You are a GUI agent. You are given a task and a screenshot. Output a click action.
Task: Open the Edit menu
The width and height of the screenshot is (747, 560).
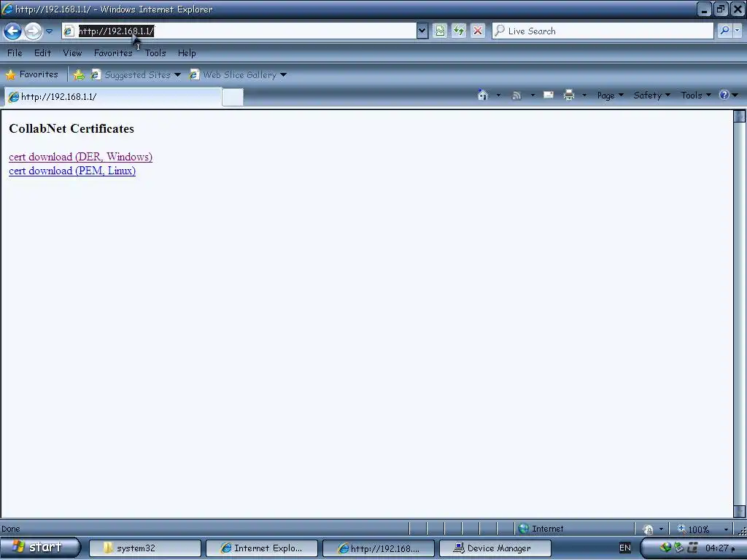point(42,52)
